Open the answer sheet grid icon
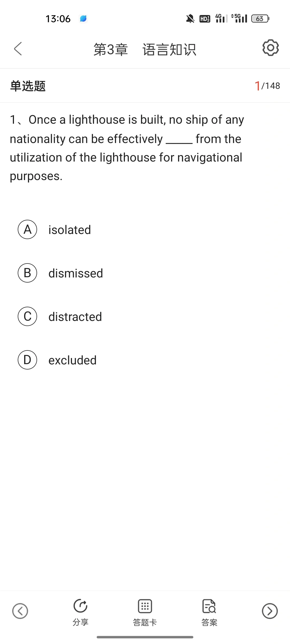 click(145, 606)
